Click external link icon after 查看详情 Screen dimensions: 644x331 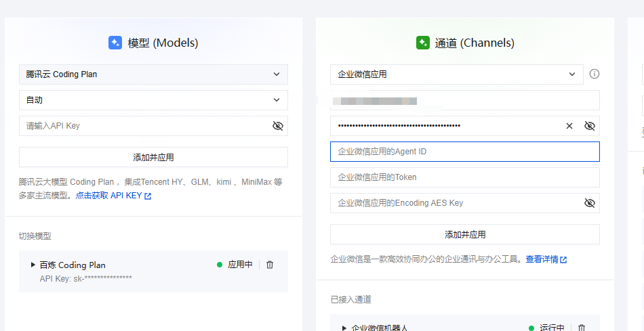(563, 259)
